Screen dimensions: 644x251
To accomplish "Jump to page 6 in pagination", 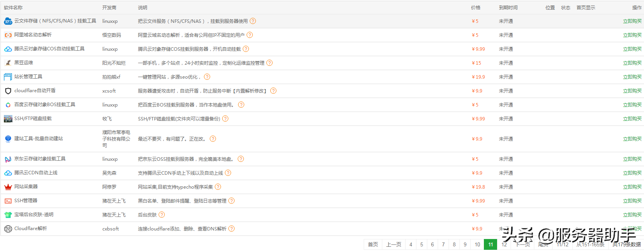I will click(433, 244).
